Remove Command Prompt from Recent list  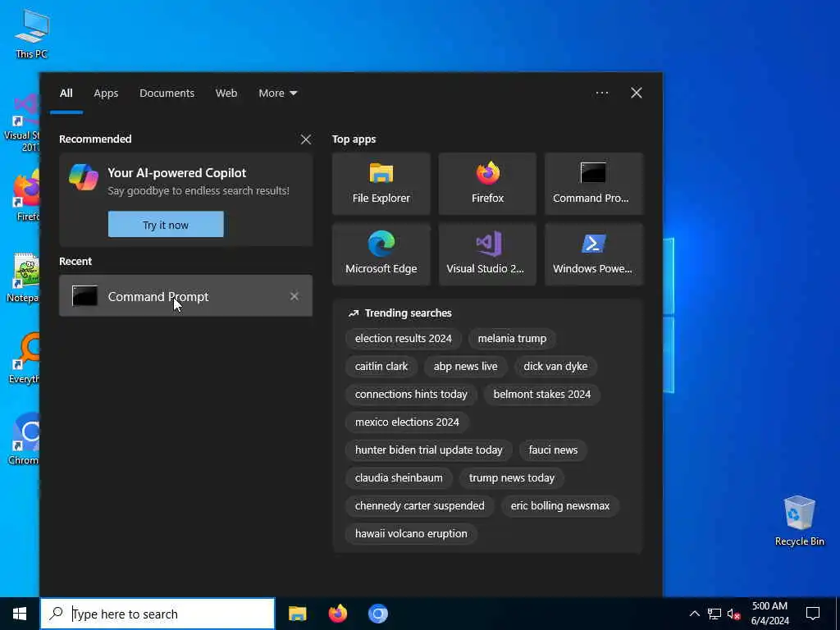(294, 296)
